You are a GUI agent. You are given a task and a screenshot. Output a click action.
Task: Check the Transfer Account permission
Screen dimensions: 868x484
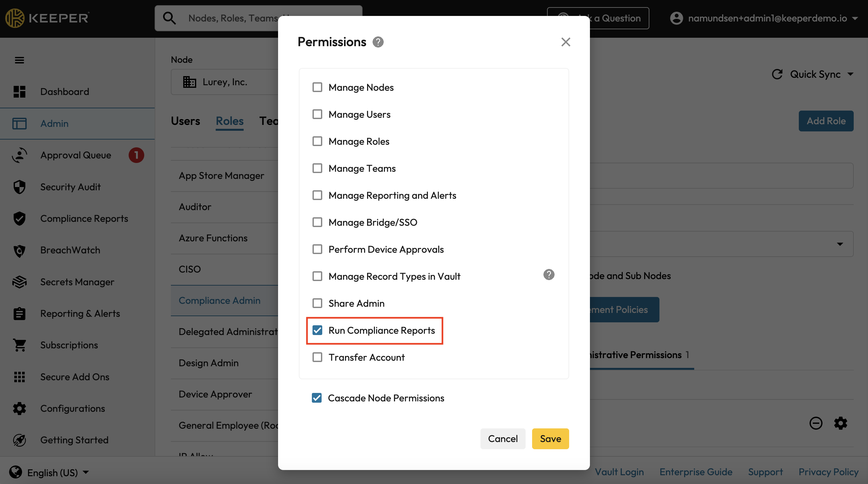tap(317, 357)
